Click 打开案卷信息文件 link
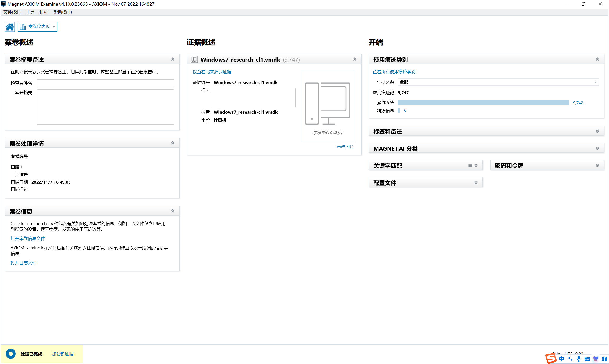 (x=28, y=238)
